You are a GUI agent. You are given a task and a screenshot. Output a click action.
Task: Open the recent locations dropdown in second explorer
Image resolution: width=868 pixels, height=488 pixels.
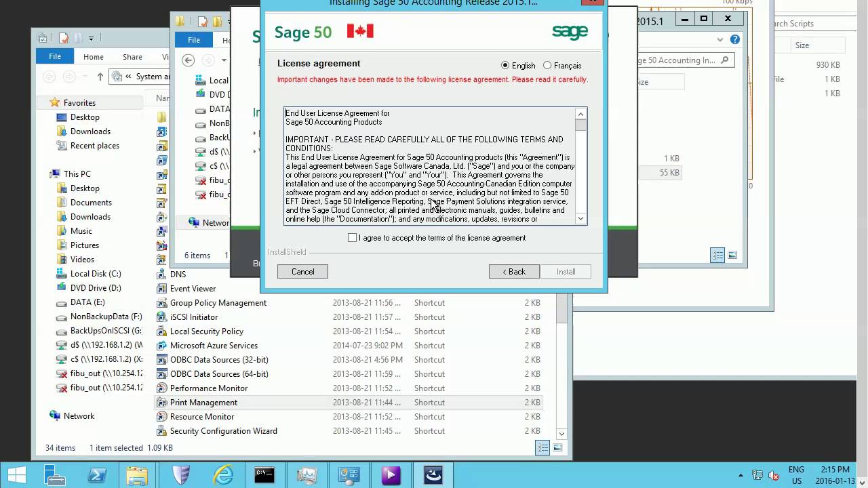[x=224, y=60]
